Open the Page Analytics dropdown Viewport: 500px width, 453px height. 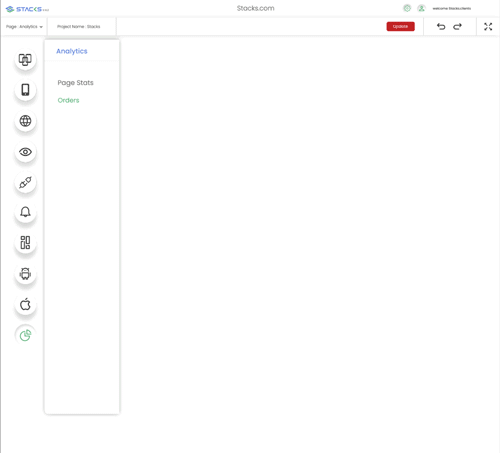[x=24, y=27]
